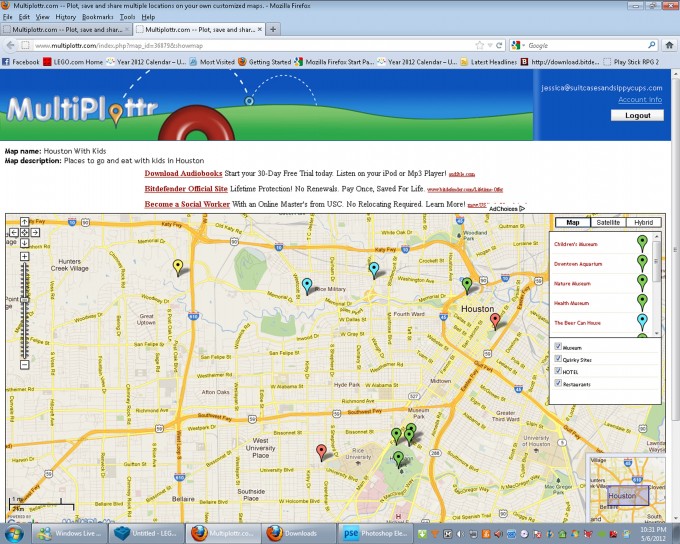Open the Bitdefender Official Site ad link
Viewport: 680px width, 544px height.
pos(186,189)
